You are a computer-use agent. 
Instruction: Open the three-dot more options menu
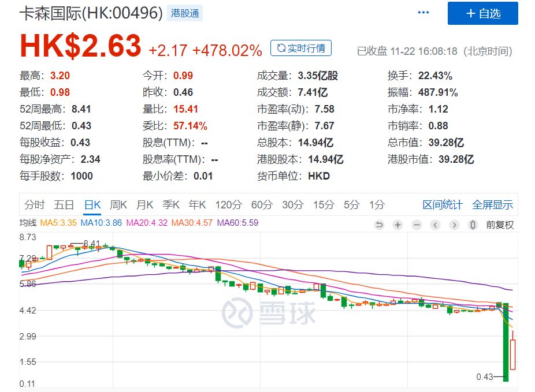coord(423,13)
